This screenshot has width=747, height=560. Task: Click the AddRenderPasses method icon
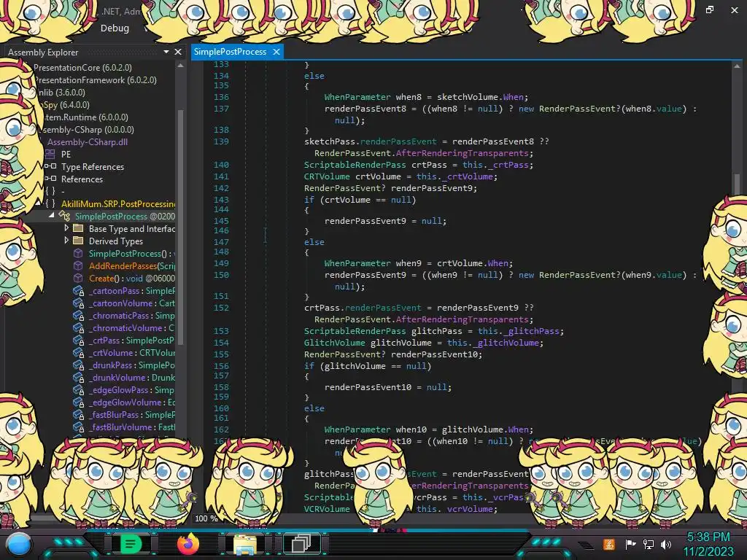[78, 265]
